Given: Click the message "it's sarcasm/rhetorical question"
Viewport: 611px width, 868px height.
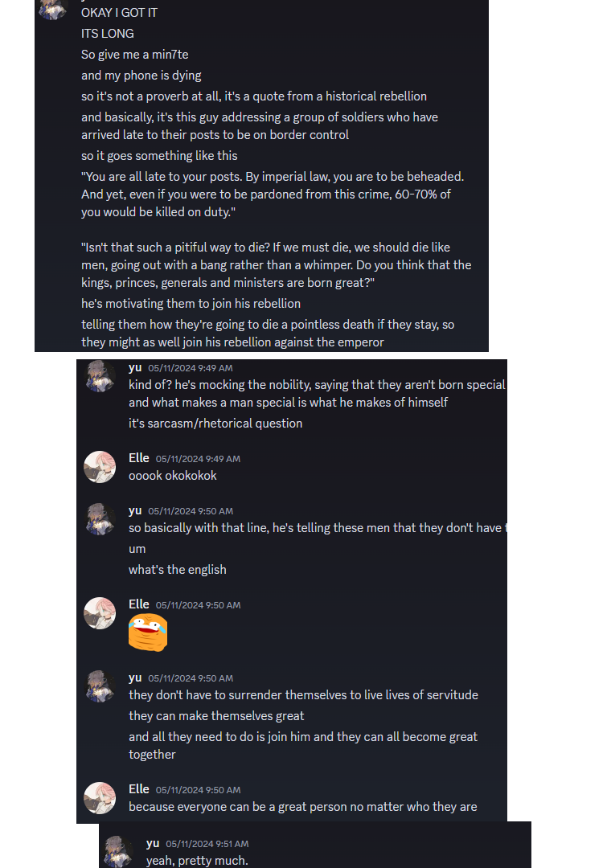Looking at the screenshot, I should click(215, 423).
